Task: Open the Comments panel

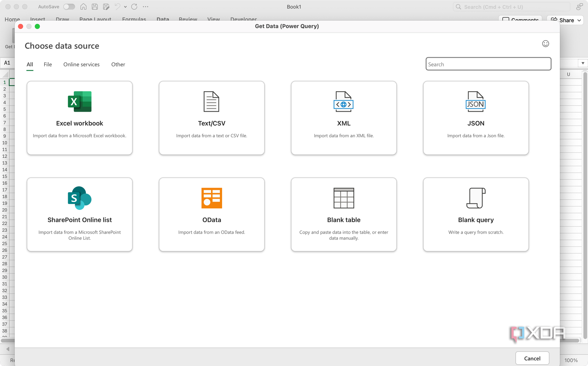Action: tap(521, 20)
